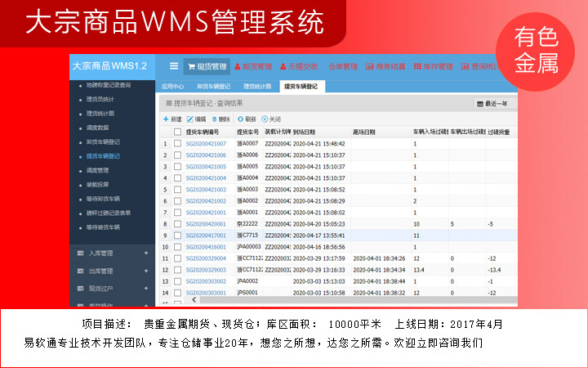Open record link SG20200416001
The image size is (588, 368).
click(206, 247)
